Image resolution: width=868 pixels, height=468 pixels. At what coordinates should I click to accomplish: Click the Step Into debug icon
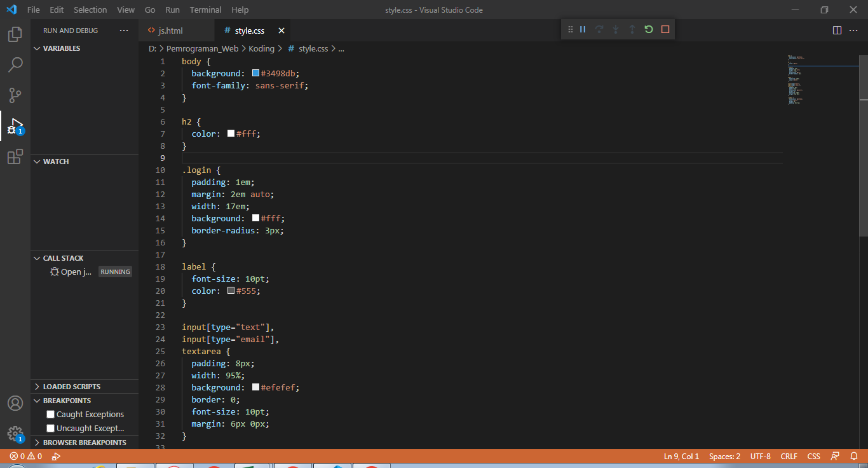click(x=615, y=29)
